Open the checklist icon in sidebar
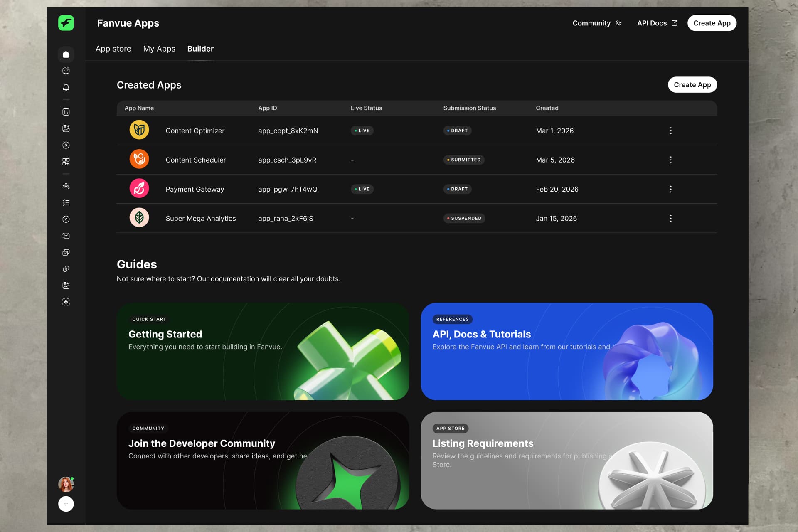The height and width of the screenshot is (532, 798). coord(66,203)
